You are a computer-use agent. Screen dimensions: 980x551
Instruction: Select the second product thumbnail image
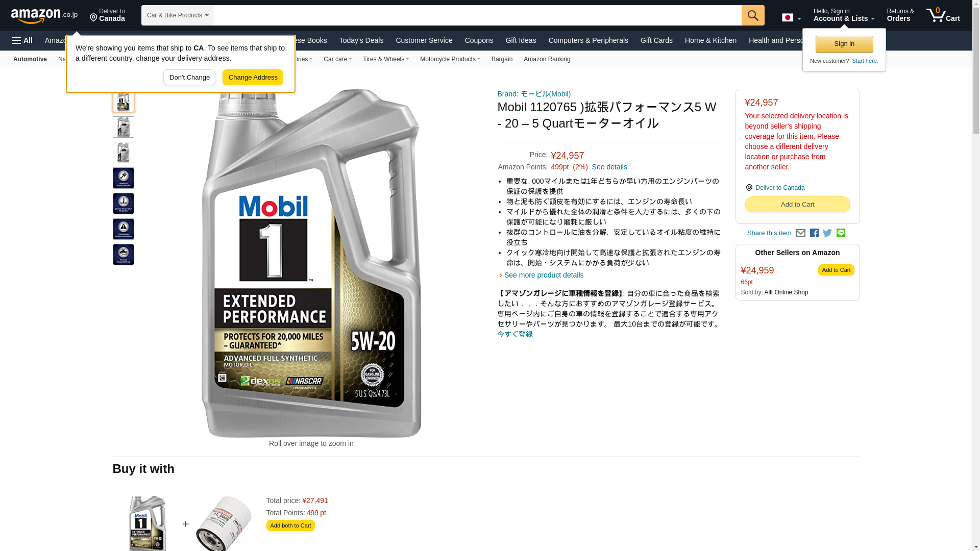(x=124, y=127)
